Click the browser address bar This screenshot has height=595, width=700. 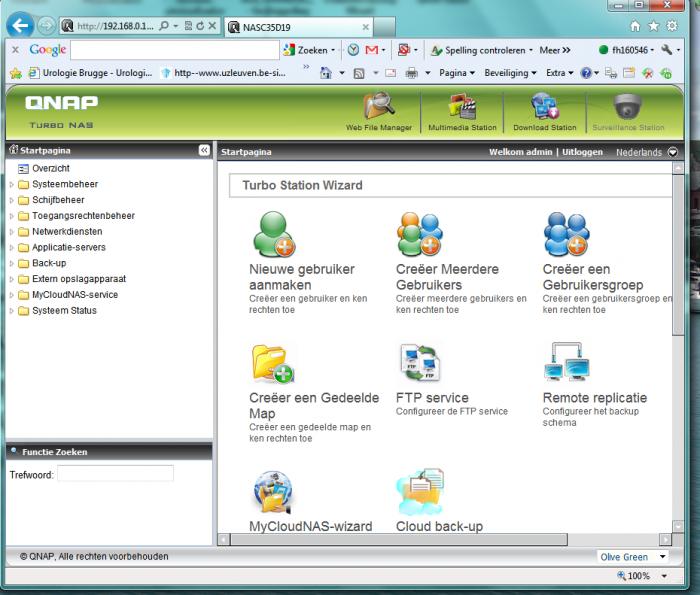[x=116, y=26]
